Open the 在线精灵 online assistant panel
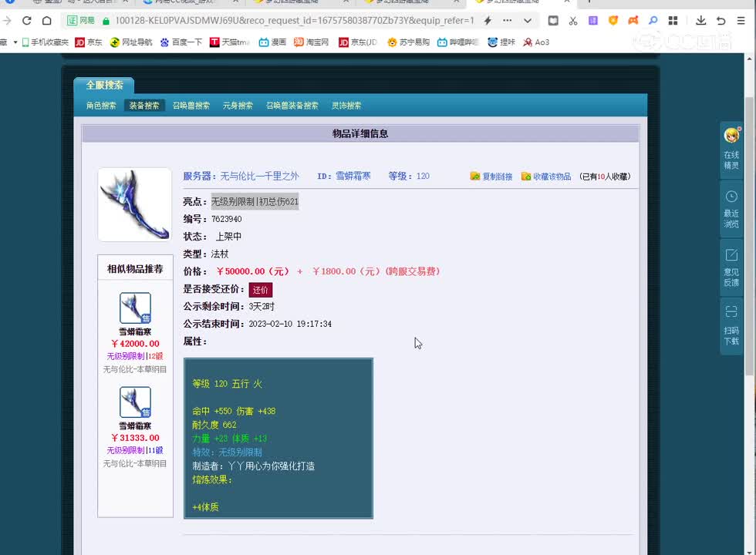 pyautogui.click(x=731, y=146)
